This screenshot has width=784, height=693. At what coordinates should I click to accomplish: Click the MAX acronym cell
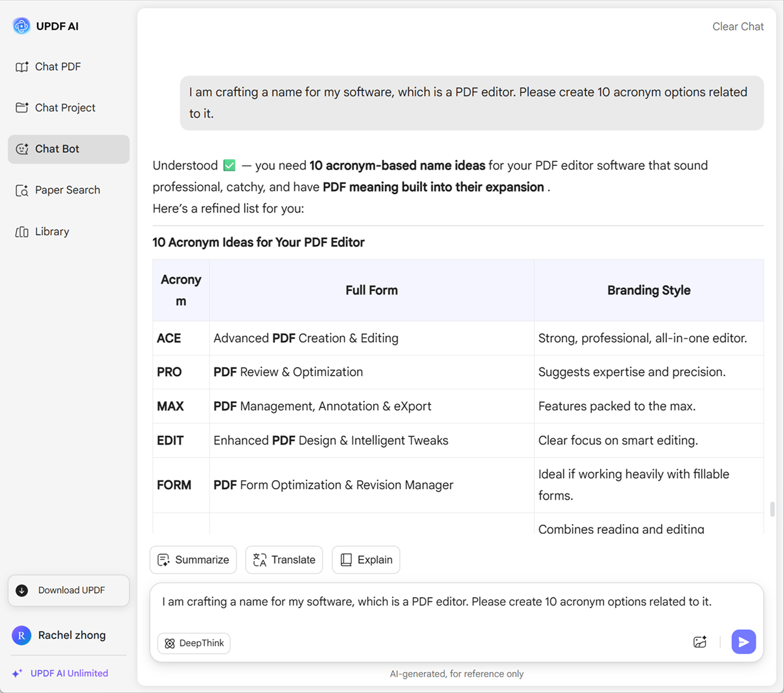point(181,406)
